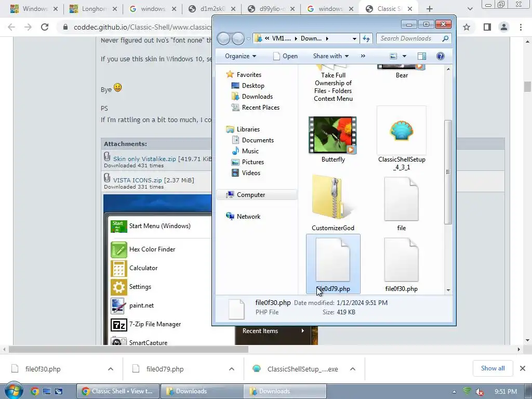532x399 pixels.
Task: Click the Down... breadcrumb segment
Action: point(311,38)
